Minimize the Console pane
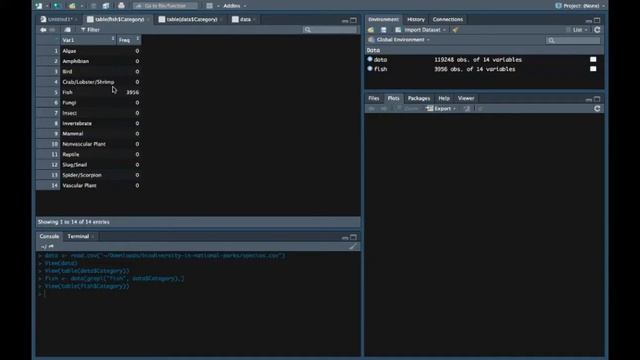Viewport: 640px width, 360px height. [x=345, y=237]
